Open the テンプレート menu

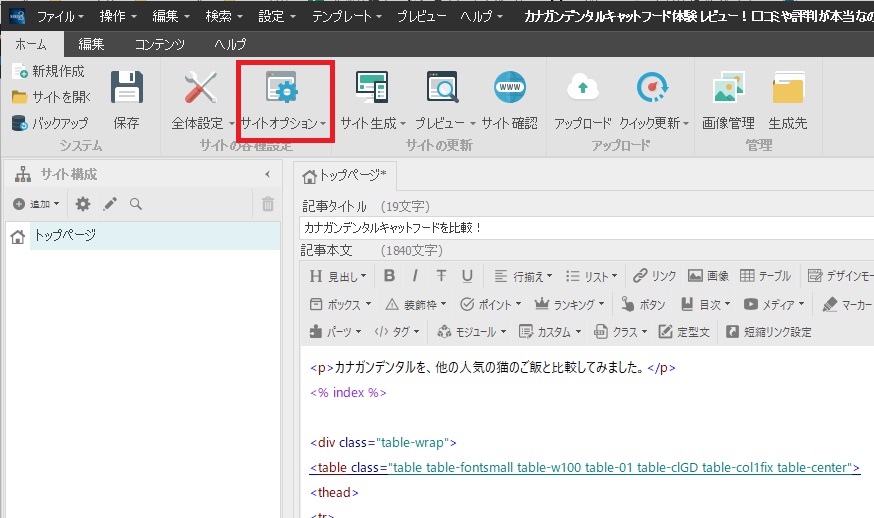[x=346, y=16]
